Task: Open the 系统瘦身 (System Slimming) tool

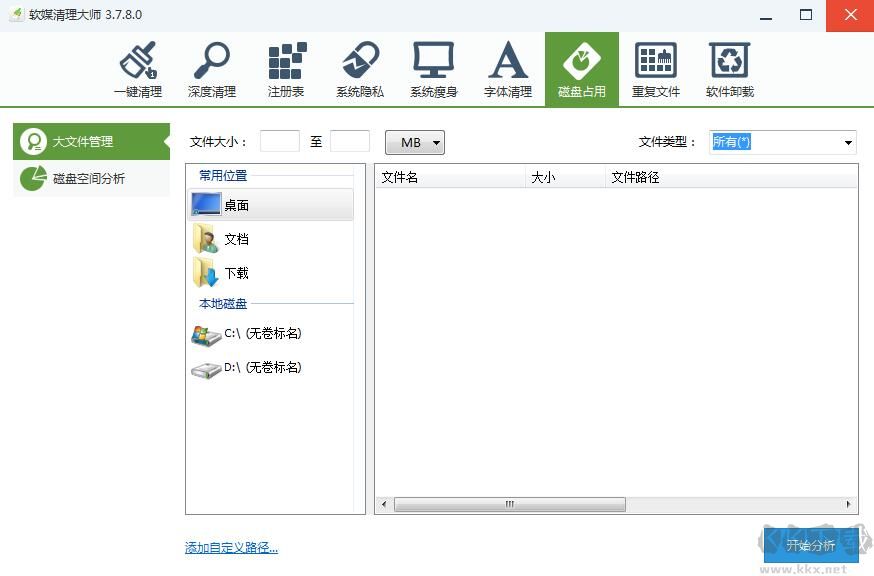Action: (434, 68)
